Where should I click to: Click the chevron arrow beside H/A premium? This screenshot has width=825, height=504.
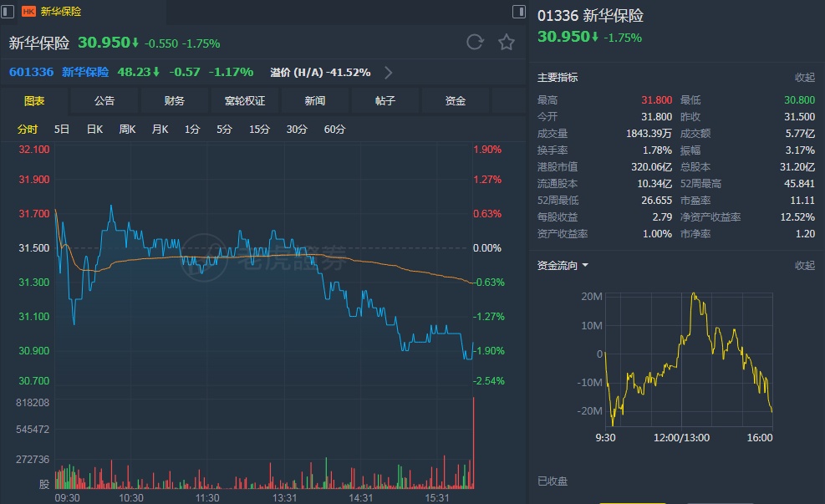click(389, 73)
